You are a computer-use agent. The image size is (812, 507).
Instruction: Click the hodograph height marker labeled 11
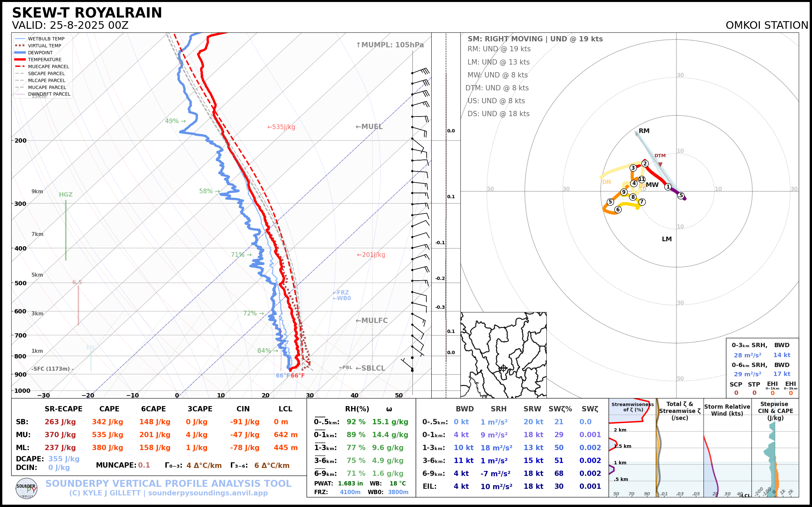click(x=641, y=179)
